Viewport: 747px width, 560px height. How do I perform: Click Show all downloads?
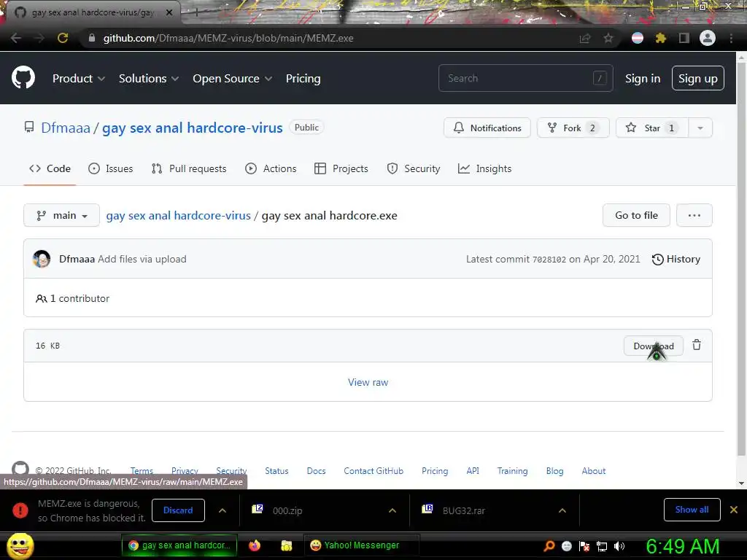[692, 510]
